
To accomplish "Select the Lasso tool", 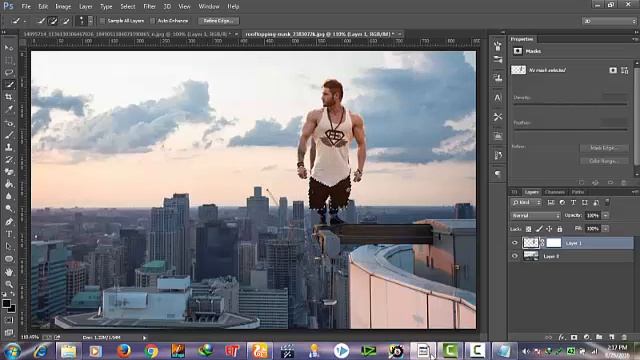I will [9, 73].
